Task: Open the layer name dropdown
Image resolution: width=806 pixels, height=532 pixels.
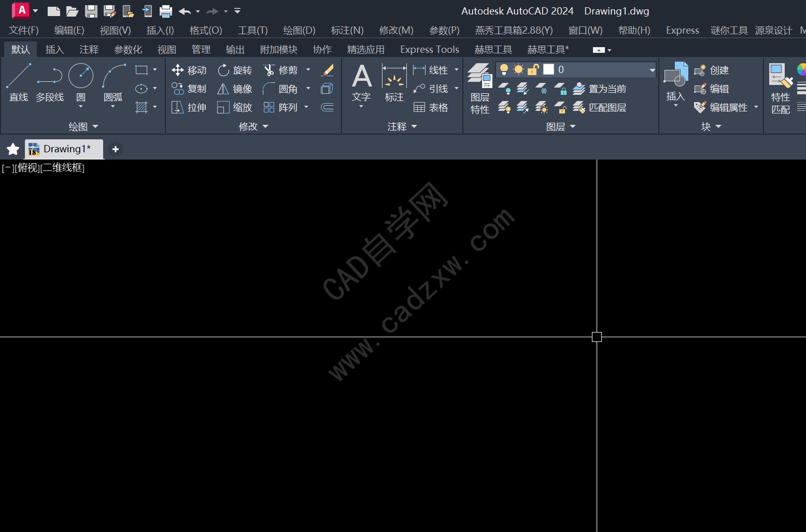Action: [652, 70]
